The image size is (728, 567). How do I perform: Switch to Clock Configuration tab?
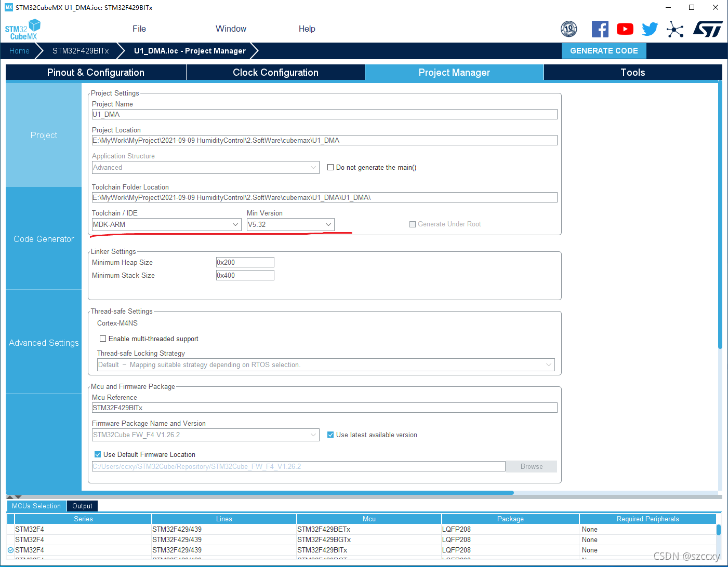coord(275,72)
